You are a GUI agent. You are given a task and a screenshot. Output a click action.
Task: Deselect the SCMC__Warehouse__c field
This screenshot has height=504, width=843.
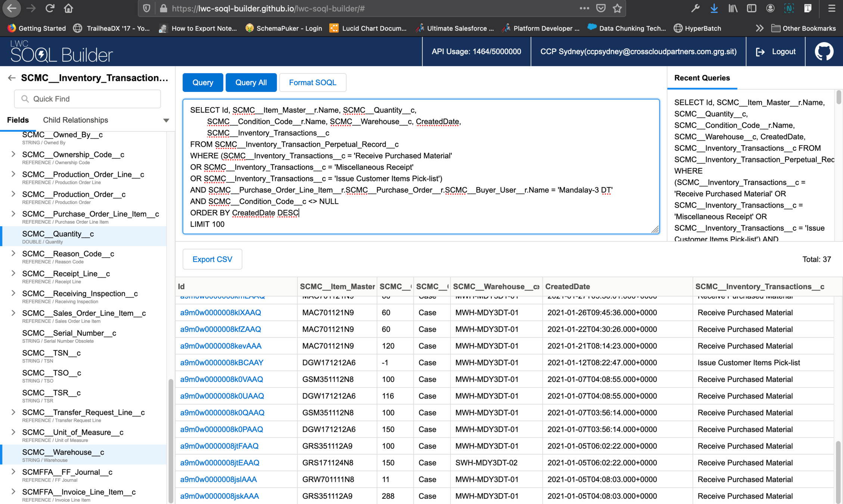(63, 452)
